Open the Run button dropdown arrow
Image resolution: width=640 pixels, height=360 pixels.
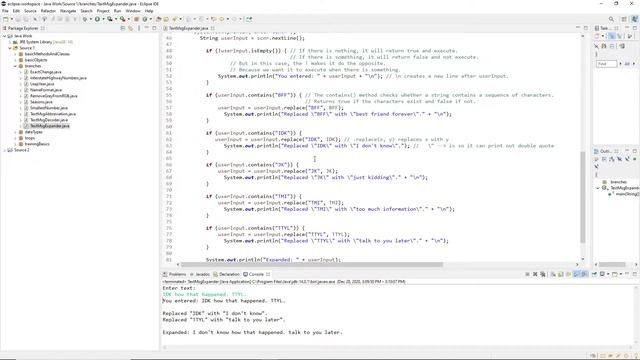tap(103, 19)
